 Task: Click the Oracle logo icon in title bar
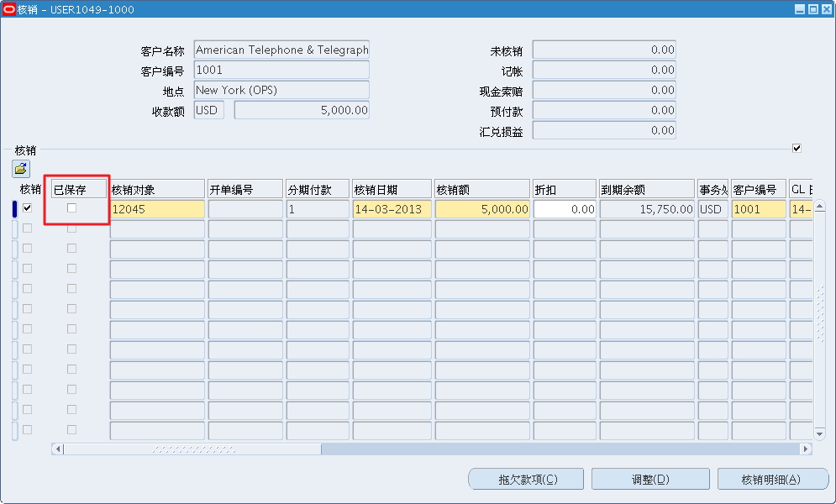click(x=9, y=9)
